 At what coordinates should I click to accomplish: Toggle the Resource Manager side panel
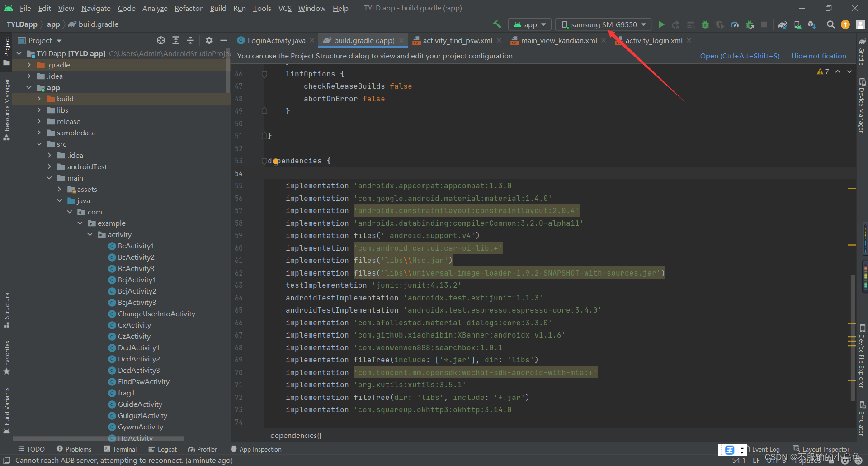point(6,110)
